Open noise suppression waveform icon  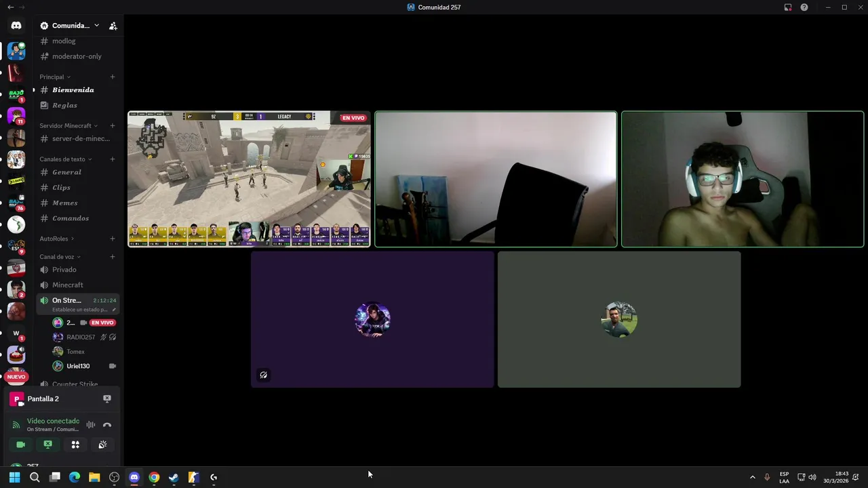pyautogui.click(x=90, y=425)
